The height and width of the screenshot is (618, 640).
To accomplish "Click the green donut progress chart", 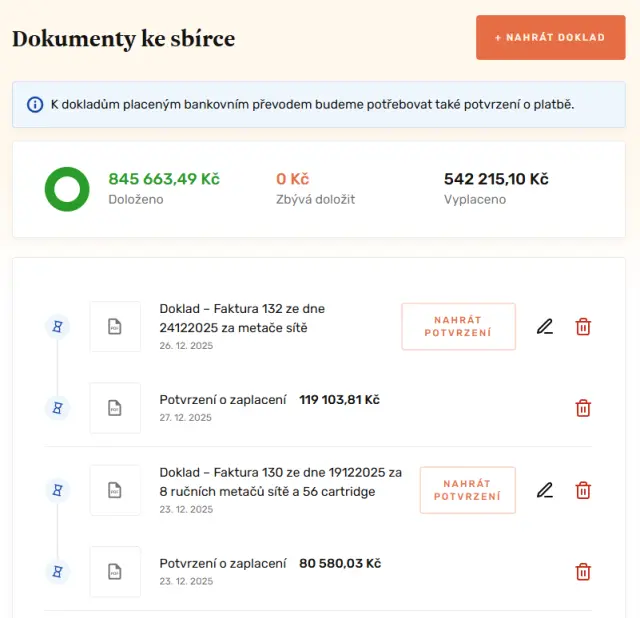I will click(x=67, y=189).
